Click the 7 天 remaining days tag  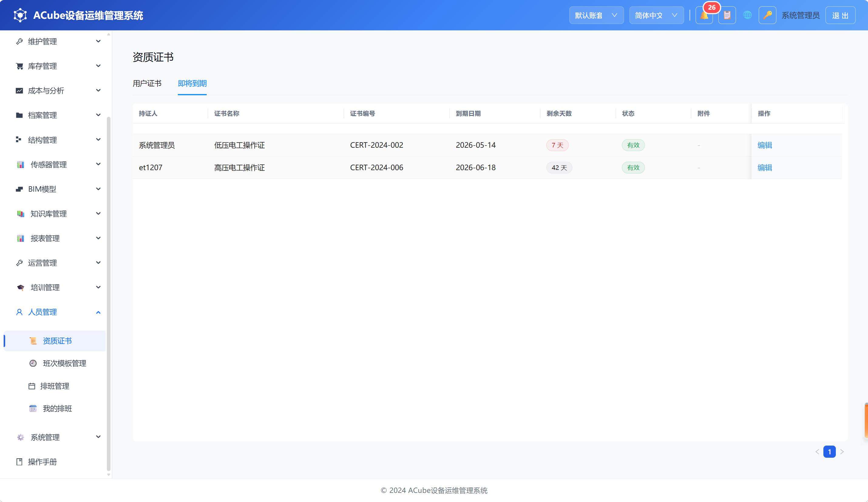557,145
